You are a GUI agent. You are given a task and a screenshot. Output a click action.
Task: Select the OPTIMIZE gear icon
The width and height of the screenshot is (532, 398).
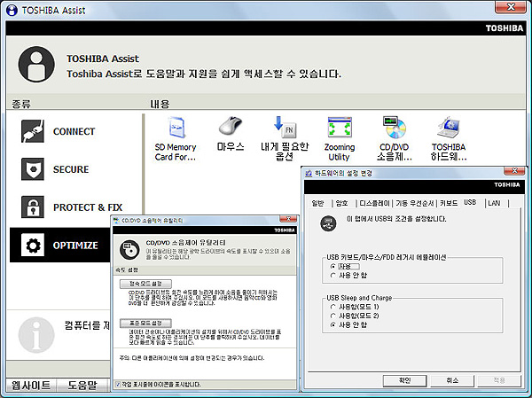coord(33,245)
